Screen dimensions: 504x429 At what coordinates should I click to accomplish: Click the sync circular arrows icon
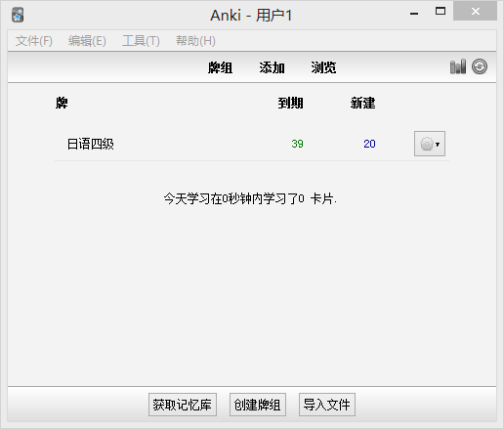pos(480,66)
